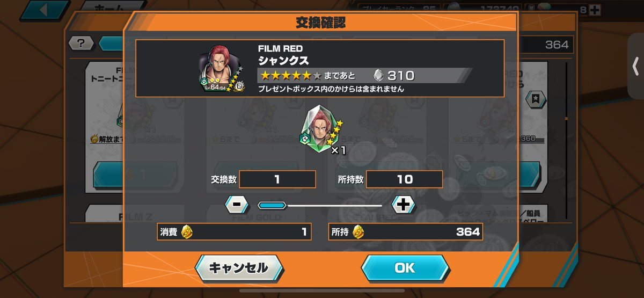Tap the gold medal icon beside 所持
The width and height of the screenshot is (644, 298).
358,232
